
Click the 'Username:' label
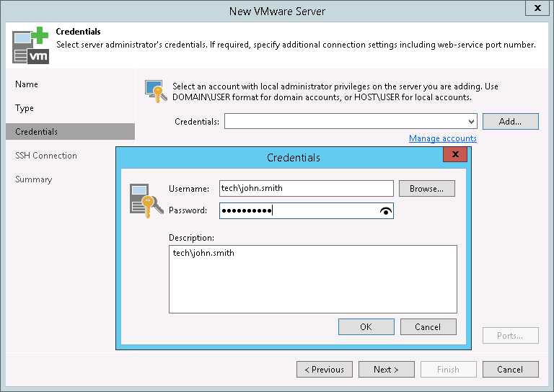189,189
